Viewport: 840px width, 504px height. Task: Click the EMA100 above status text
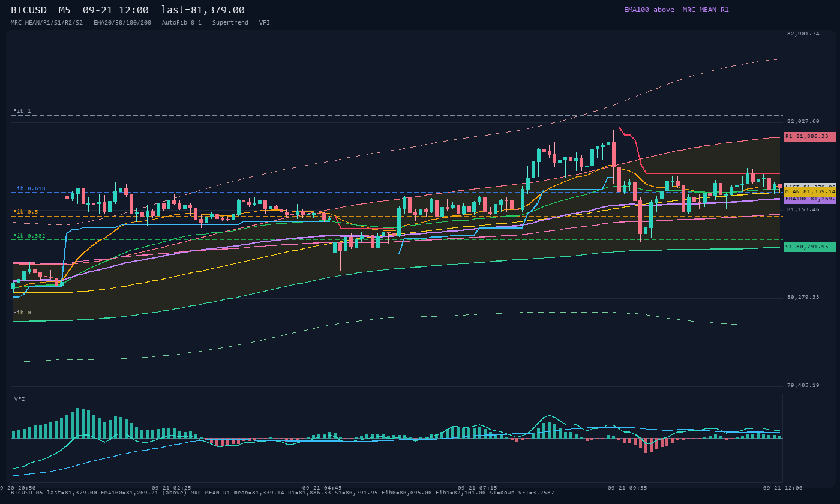pos(649,10)
